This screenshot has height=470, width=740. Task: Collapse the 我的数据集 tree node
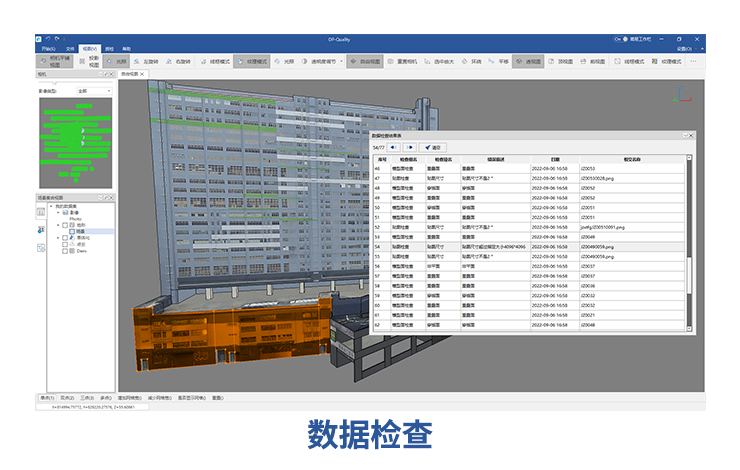coord(50,206)
